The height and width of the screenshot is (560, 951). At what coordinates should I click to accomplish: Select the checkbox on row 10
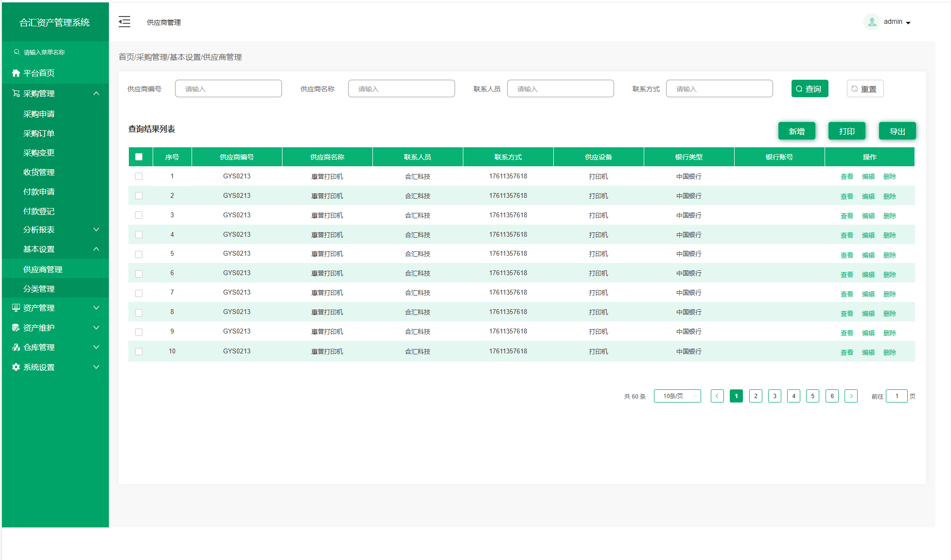coord(139,351)
